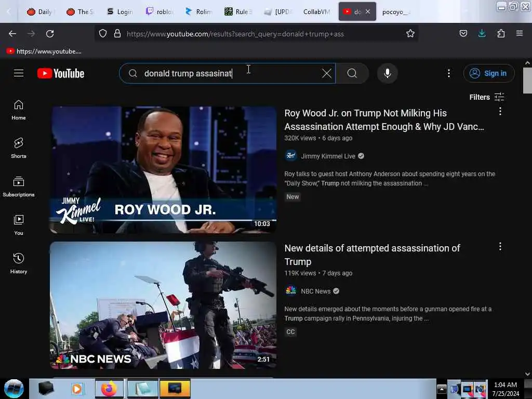Screen dimensions: 532x399
Task: Click the NBC News video thumbnail
Action: coord(163,305)
